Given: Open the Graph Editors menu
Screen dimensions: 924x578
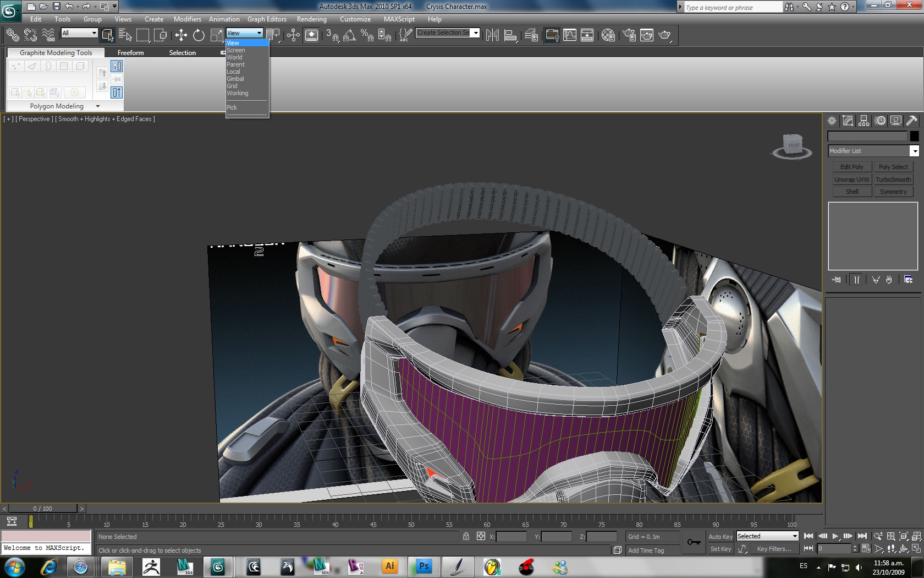Looking at the screenshot, I should click(x=267, y=19).
